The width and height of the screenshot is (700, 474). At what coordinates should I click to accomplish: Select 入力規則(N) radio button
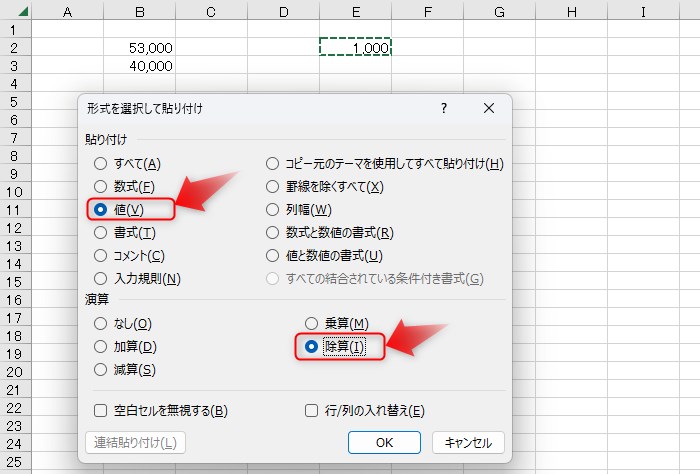pyautogui.click(x=138, y=279)
